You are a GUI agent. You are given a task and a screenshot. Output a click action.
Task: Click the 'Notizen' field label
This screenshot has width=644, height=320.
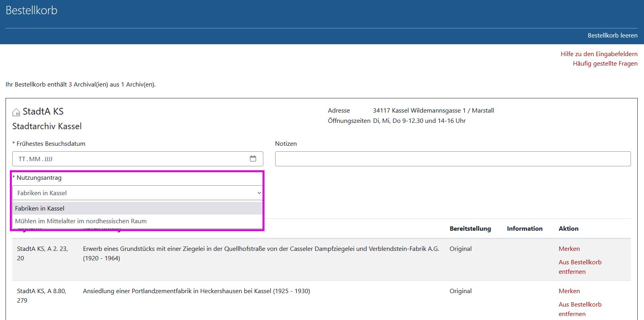pyautogui.click(x=286, y=144)
